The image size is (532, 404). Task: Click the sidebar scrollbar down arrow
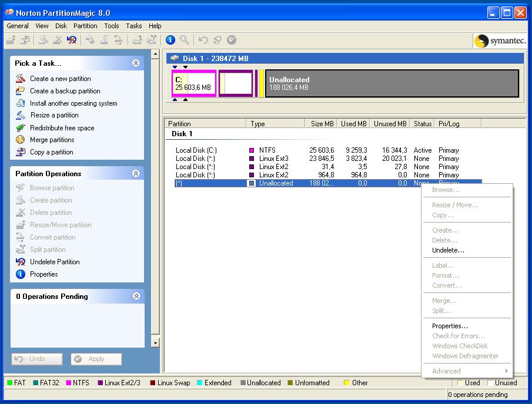(x=155, y=343)
